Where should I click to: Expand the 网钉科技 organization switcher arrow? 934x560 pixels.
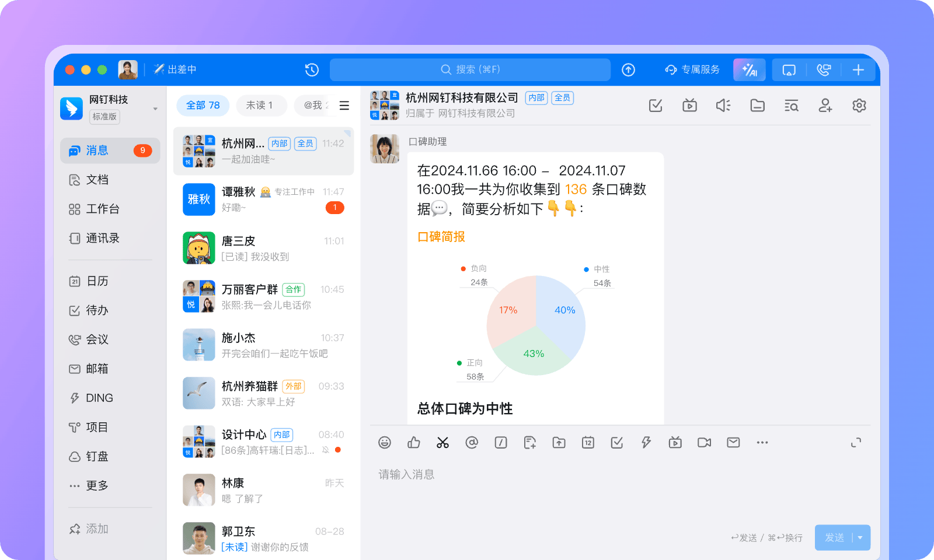pyautogui.click(x=155, y=109)
